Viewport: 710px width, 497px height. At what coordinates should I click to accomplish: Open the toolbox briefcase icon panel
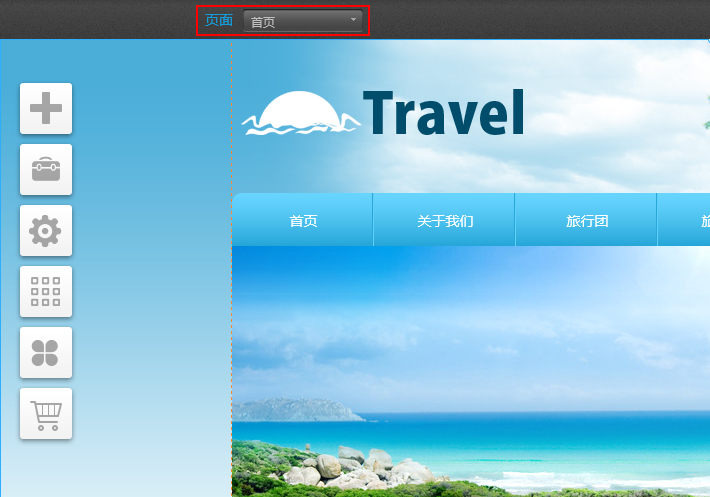click(x=46, y=169)
